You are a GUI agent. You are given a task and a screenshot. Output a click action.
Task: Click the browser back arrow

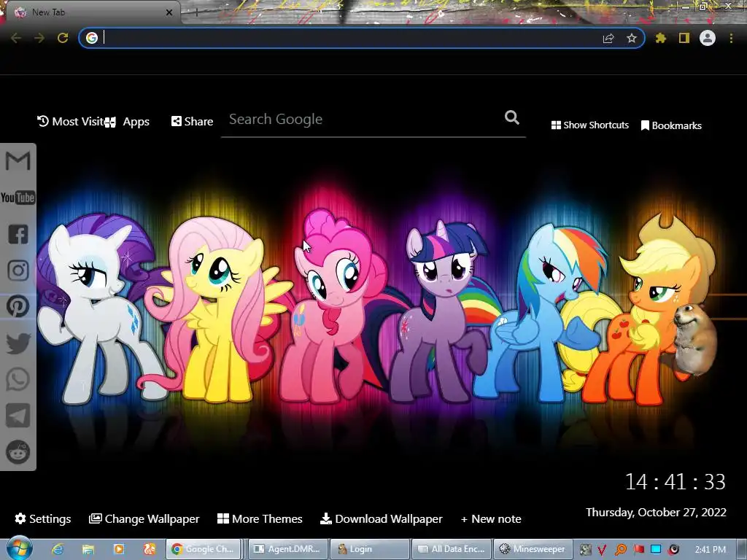[x=16, y=38]
